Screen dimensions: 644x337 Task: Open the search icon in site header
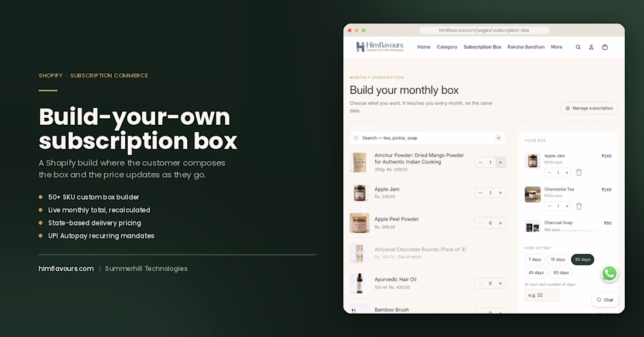578,47
